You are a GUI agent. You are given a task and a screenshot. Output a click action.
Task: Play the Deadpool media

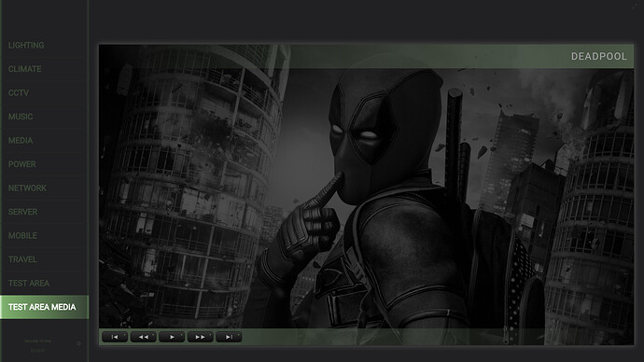pyautogui.click(x=172, y=337)
